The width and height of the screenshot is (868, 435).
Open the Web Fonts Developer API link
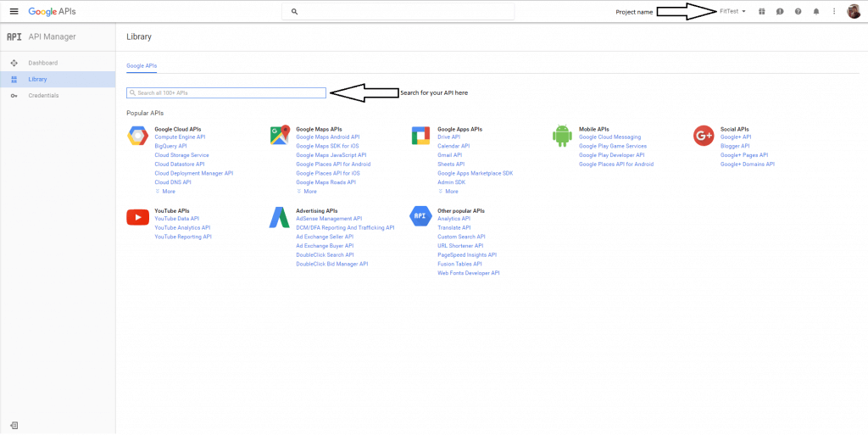click(468, 273)
